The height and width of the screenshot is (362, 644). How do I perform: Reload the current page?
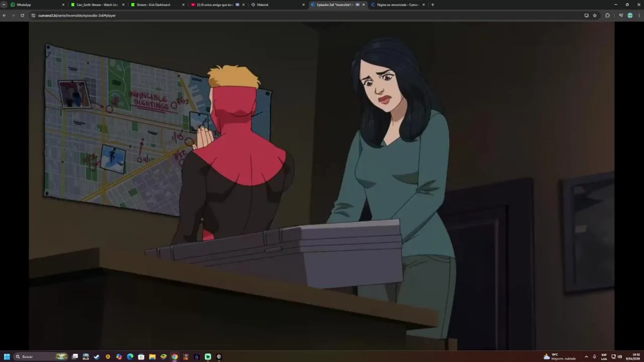pos(22,16)
